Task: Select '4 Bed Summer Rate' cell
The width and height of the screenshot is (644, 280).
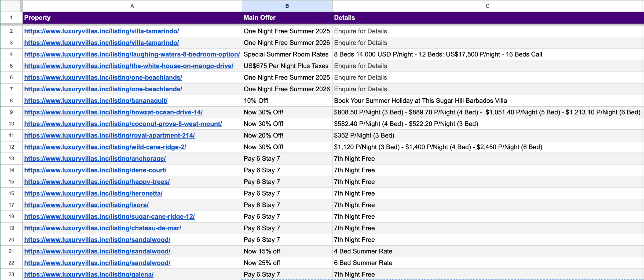Action: (488, 251)
